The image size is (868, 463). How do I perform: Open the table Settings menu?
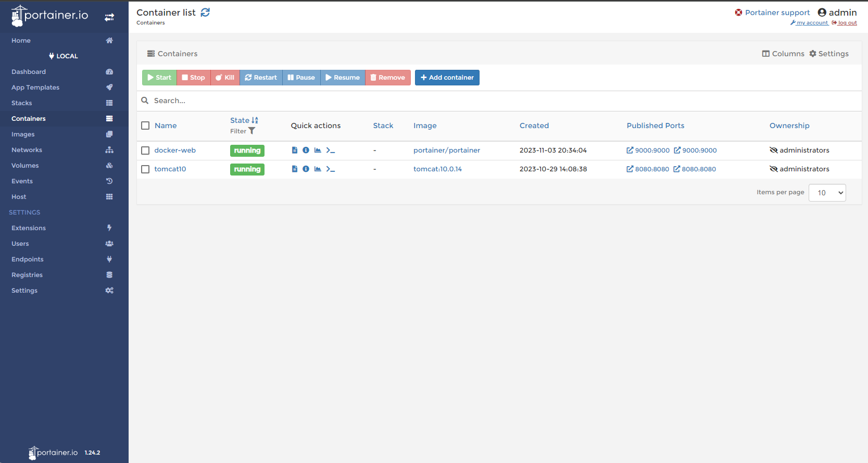click(x=829, y=54)
